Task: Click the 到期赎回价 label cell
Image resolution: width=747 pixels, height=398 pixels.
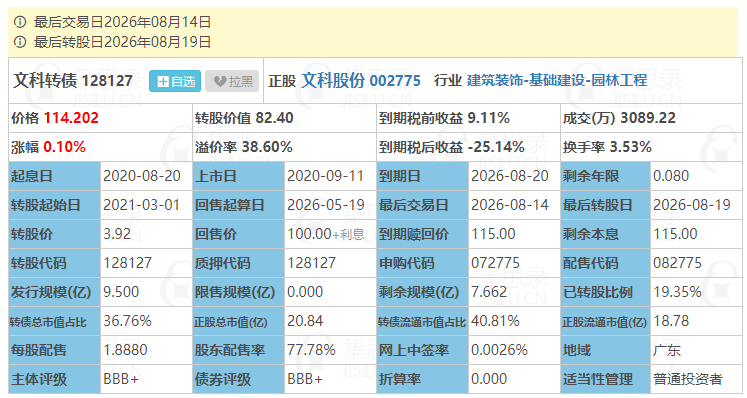Action: pos(422,235)
